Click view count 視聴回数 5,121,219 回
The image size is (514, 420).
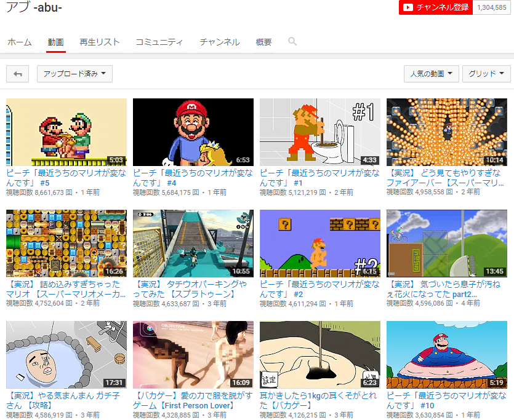click(x=293, y=192)
